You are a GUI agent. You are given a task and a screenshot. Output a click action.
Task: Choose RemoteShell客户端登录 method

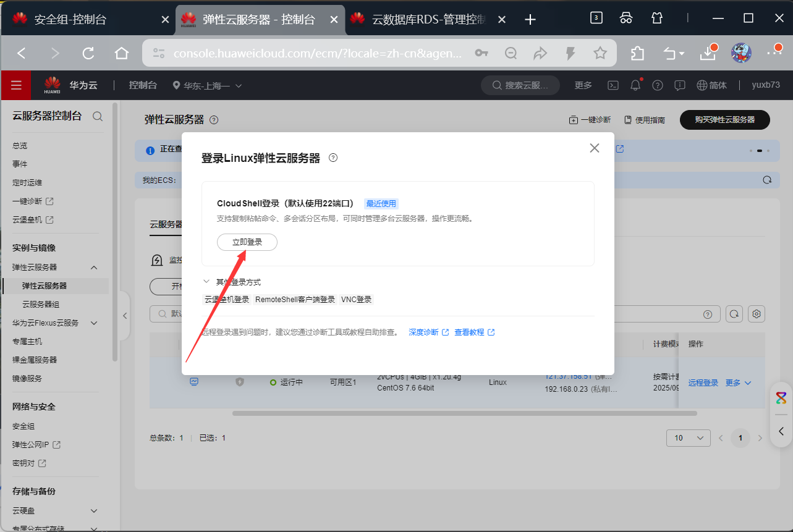pyautogui.click(x=295, y=299)
